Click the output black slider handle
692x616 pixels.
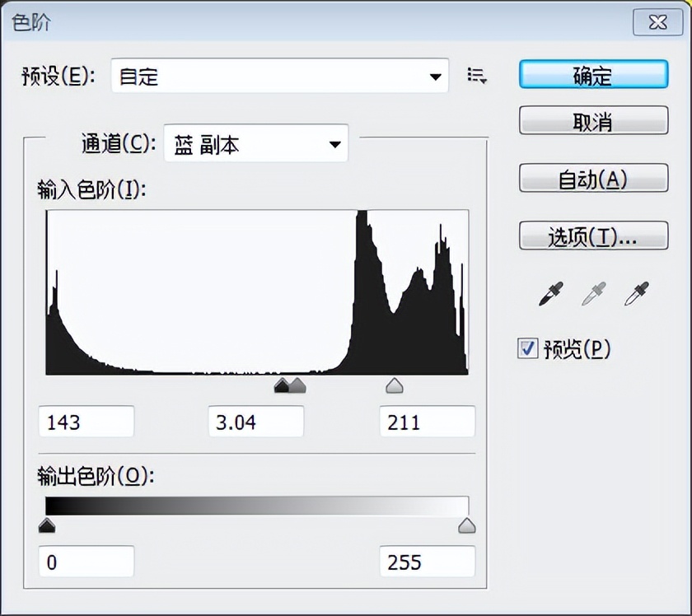tap(47, 526)
